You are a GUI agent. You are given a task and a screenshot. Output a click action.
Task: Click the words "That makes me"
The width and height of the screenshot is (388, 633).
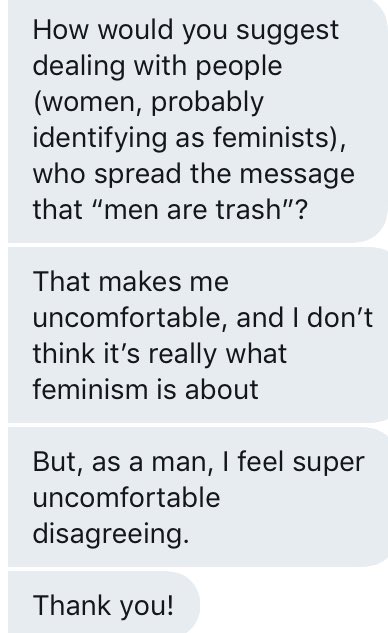[x=131, y=281]
